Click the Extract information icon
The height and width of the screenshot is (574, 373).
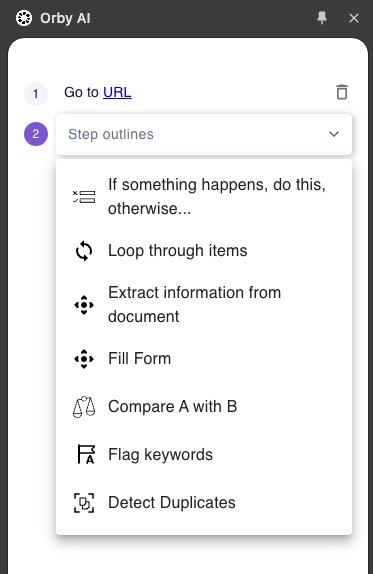[x=84, y=305]
